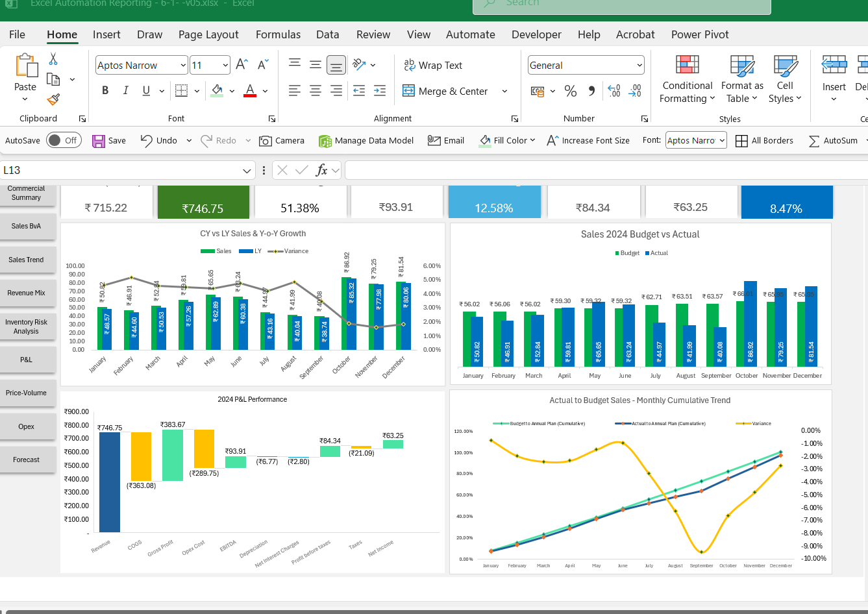Viewport: 868px width, 614px height.
Task: Click Decrease Decimal icon
Action: tap(636, 91)
